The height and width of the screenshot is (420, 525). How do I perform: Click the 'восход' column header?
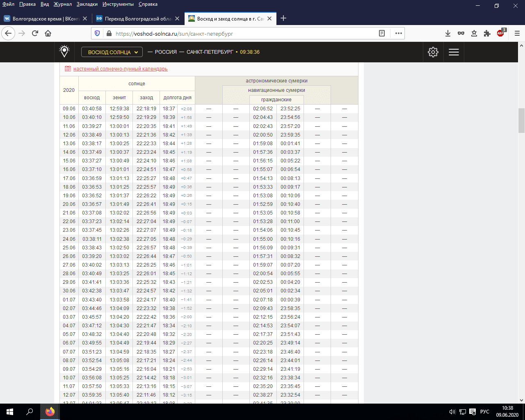(x=92, y=98)
